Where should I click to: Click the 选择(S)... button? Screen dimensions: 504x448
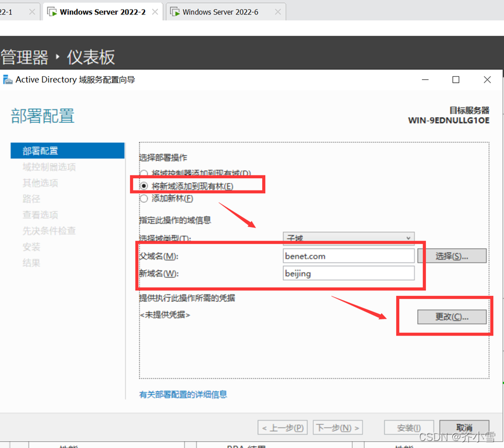[452, 256]
